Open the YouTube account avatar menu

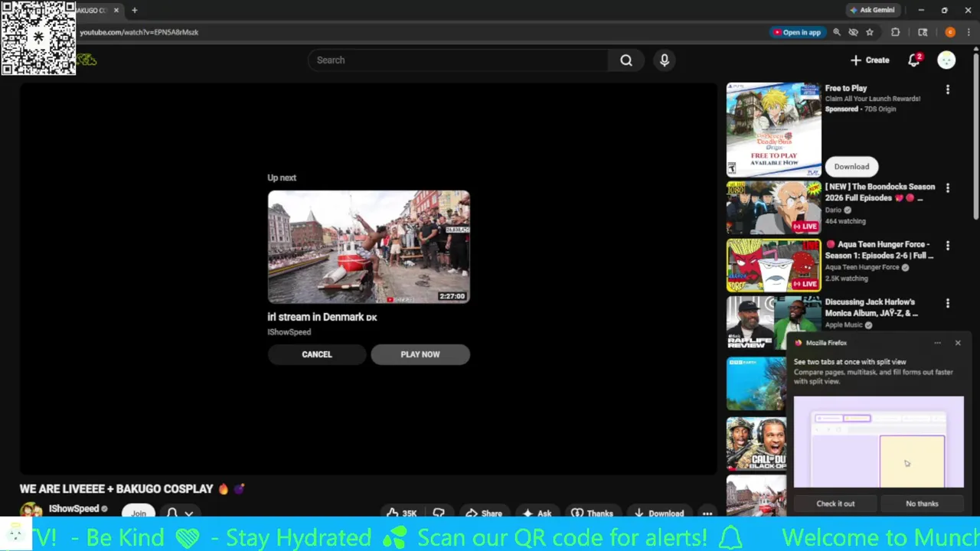946,60
